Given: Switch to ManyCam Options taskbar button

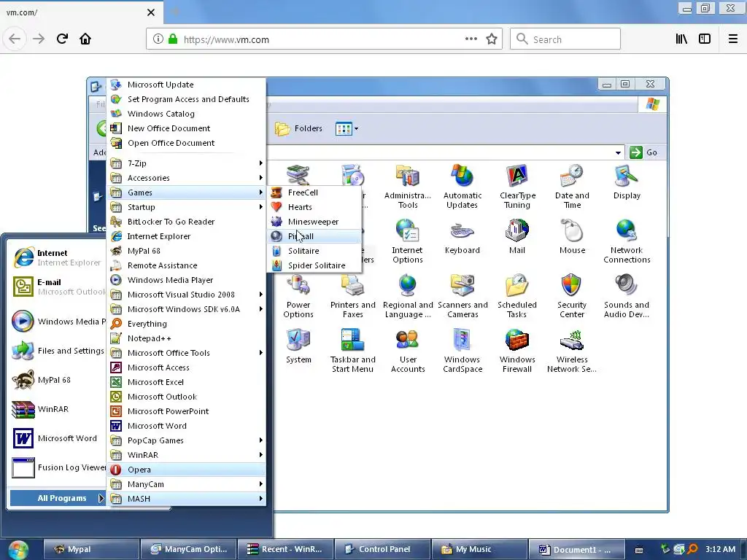Looking at the screenshot, I should pos(189,550).
